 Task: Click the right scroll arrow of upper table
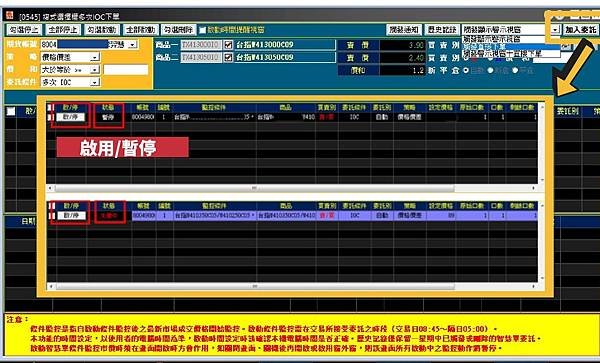pyautogui.click(x=533, y=188)
